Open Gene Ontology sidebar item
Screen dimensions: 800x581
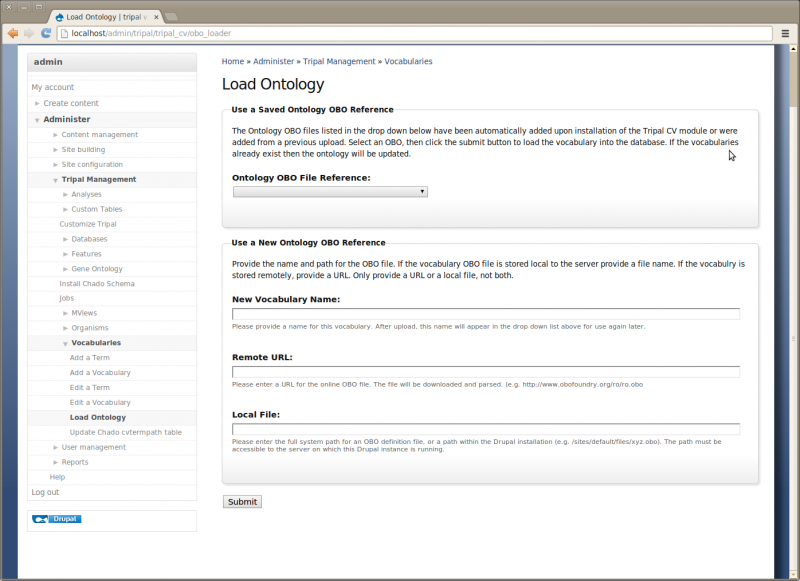pyautogui.click(x=97, y=269)
